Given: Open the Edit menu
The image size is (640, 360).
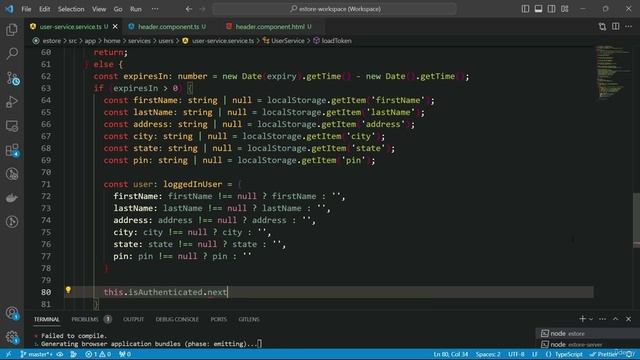Looking at the screenshot, I should click(44, 9).
